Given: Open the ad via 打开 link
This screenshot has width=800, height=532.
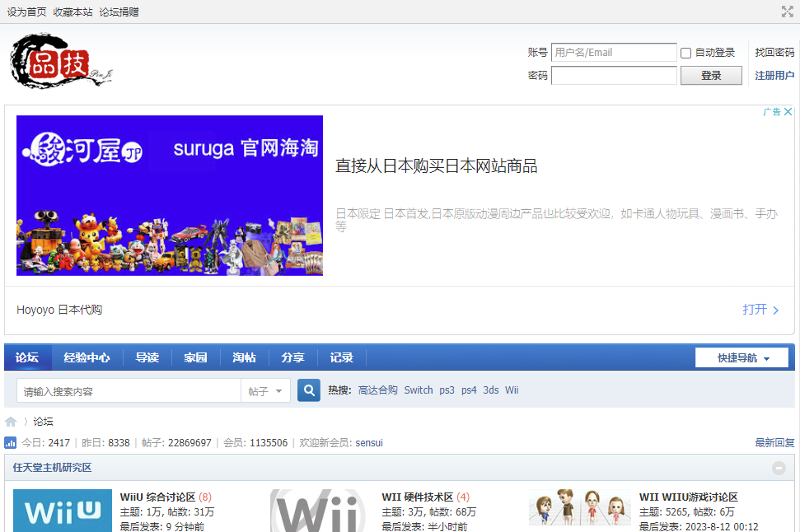Looking at the screenshot, I should pyautogui.click(x=760, y=310).
